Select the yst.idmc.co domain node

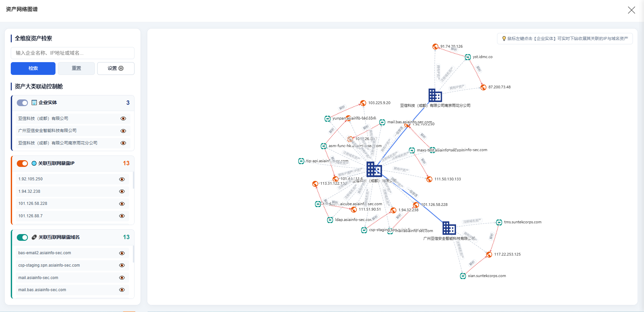point(468,57)
